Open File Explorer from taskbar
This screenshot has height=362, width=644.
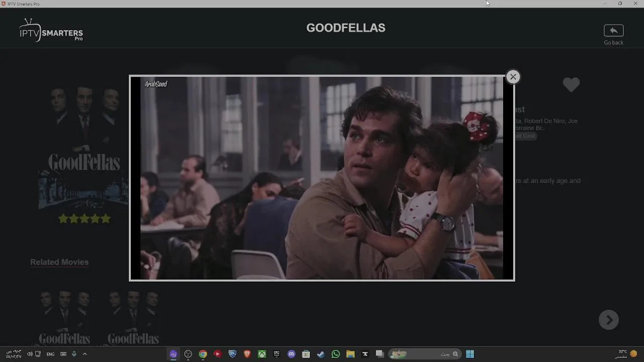tap(350, 354)
